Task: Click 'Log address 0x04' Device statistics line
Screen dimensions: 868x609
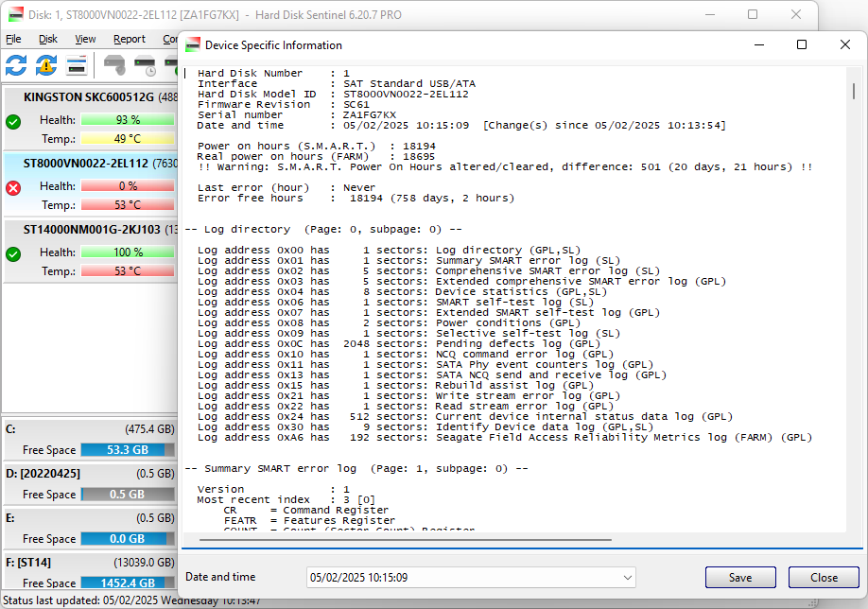Action: (403, 291)
